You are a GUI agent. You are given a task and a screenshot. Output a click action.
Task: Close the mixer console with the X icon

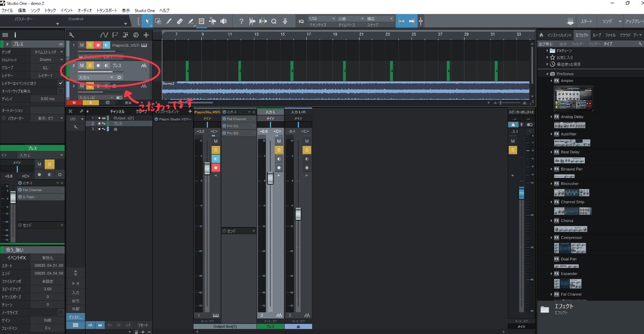(x=71, y=111)
